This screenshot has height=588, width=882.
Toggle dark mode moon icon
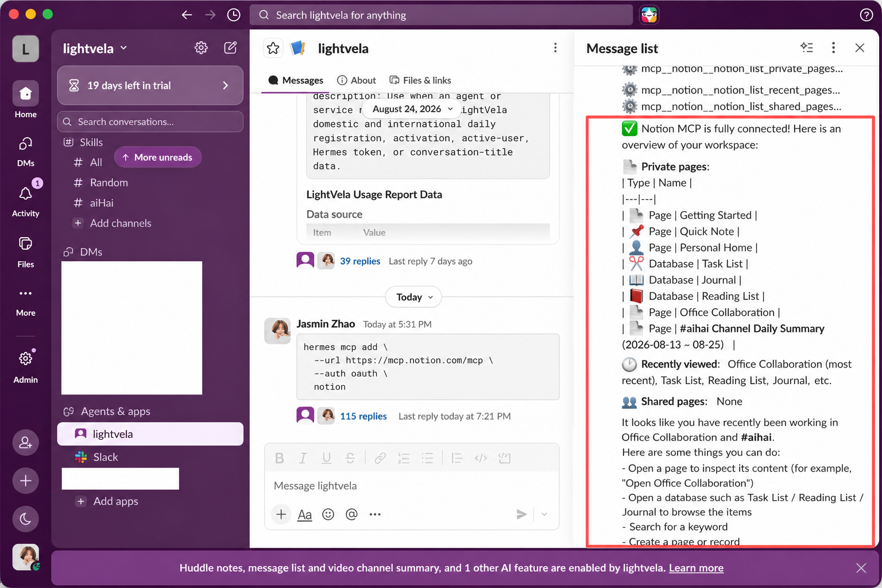(26, 519)
